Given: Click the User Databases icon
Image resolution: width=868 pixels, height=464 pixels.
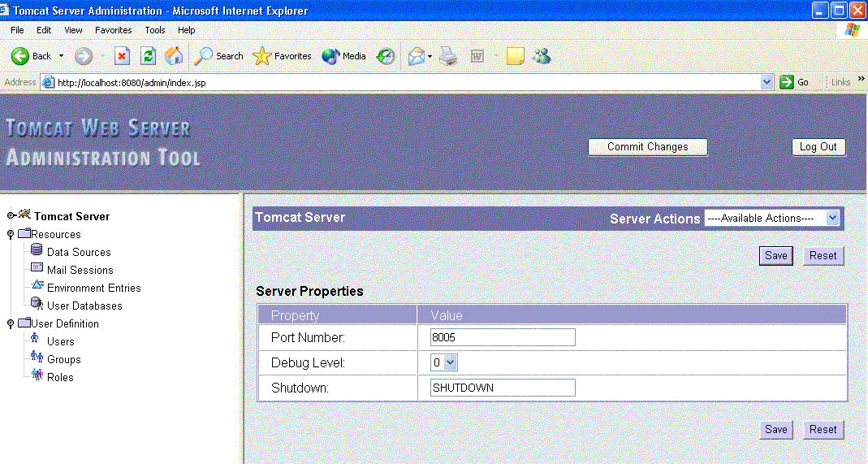Looking at the screenshot, I should pos(37,304).
